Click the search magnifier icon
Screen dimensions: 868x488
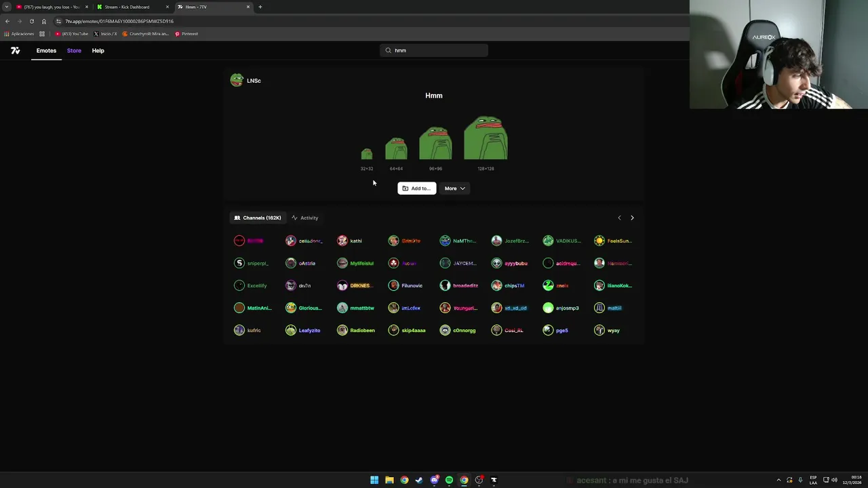point(388,50)
